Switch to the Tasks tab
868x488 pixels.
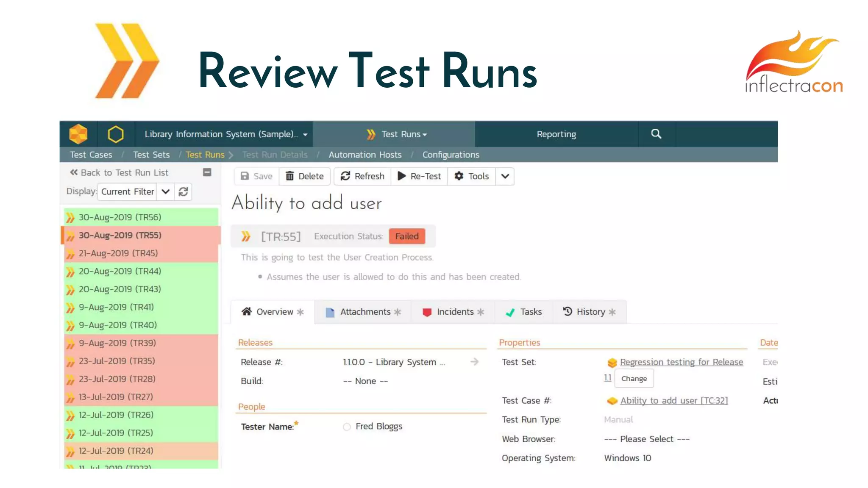(524, 312)
